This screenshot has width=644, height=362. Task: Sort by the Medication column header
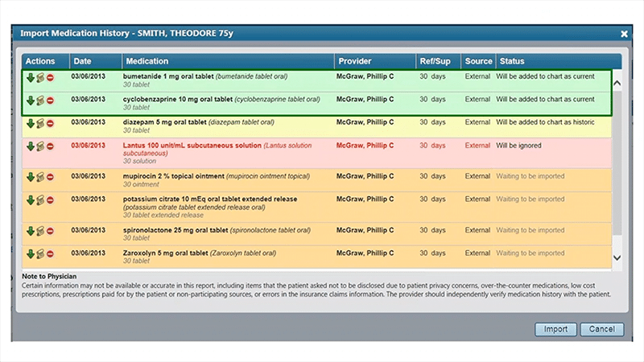coord(228,61)
